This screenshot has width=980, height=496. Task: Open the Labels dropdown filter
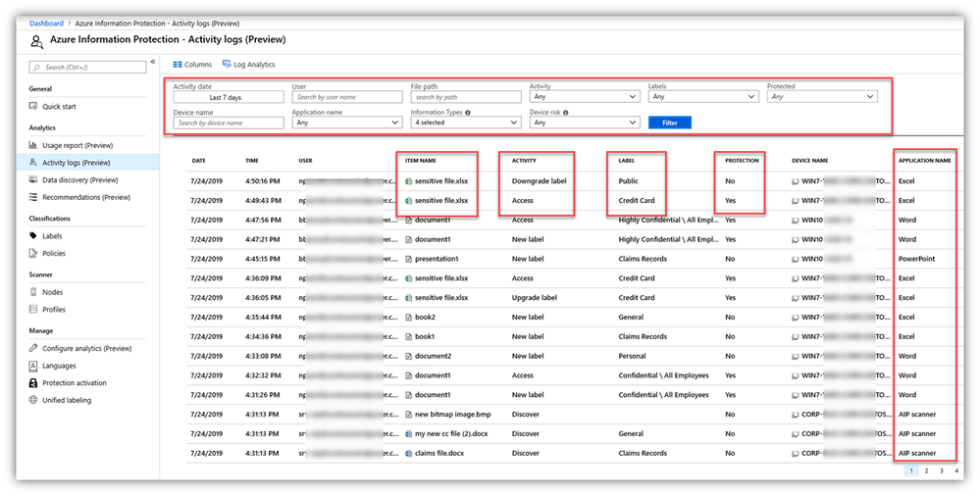click(703, 97)
